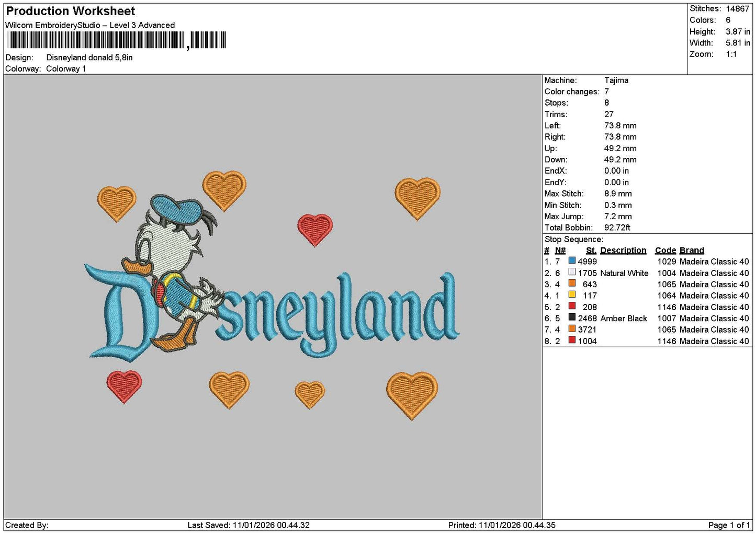
Task: Select the 'Right:' value 73.8 mm
Action: [620, 137]
